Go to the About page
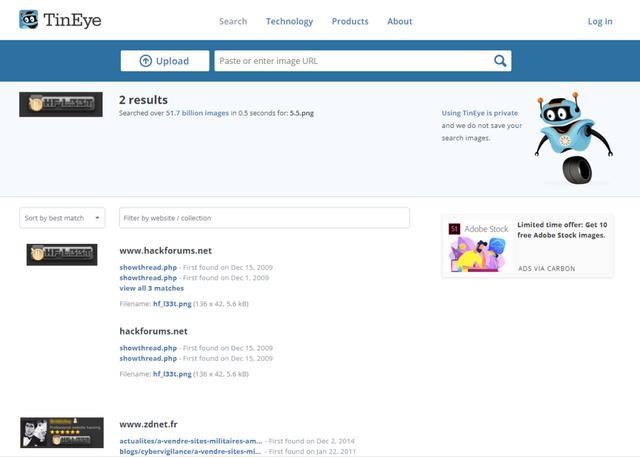This screenshot has width=640, height=457. (x=400, y=21)
